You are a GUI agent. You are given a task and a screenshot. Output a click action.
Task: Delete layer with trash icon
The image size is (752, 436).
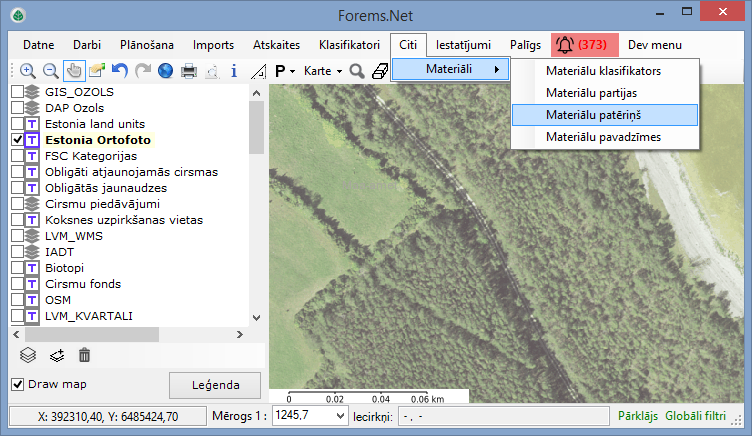(84, 355)
